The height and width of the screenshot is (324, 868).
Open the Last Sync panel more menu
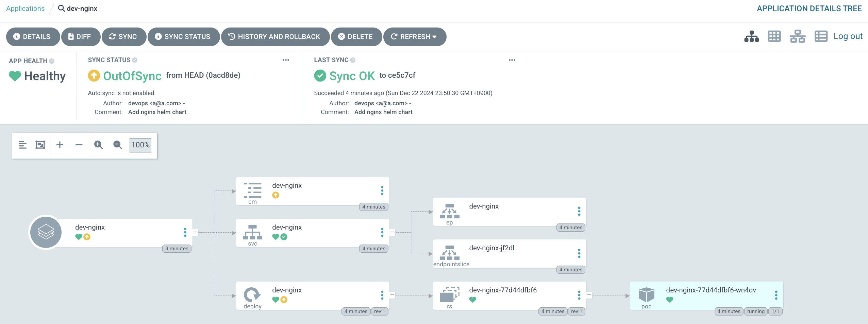pyautogui.click(x=512, y=60)
